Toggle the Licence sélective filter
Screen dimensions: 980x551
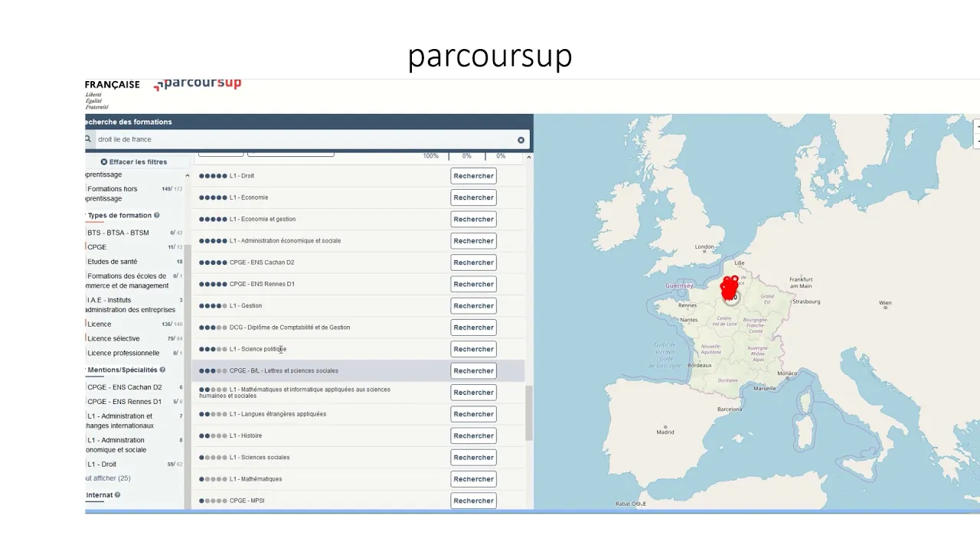113,339
